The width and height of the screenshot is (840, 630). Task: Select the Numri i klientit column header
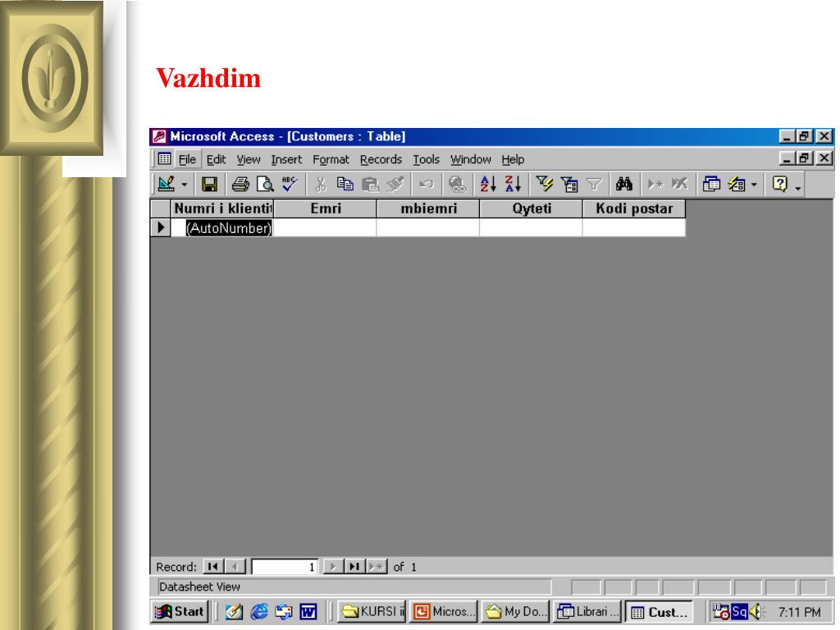point(222,208)
